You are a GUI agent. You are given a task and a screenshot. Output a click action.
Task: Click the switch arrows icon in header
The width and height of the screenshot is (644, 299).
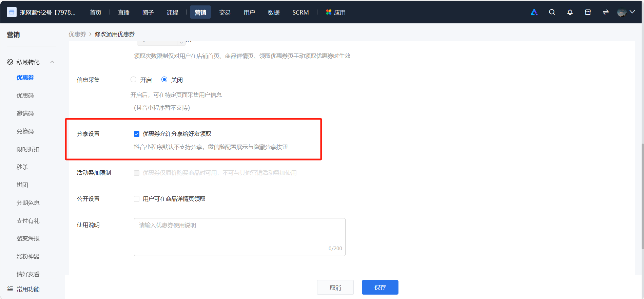(606, 12)
